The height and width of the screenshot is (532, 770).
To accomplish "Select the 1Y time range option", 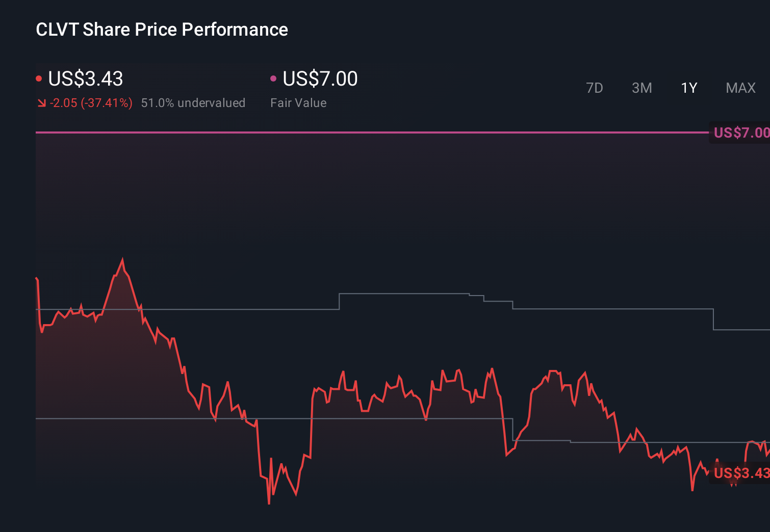I will (x=688, y=88).
